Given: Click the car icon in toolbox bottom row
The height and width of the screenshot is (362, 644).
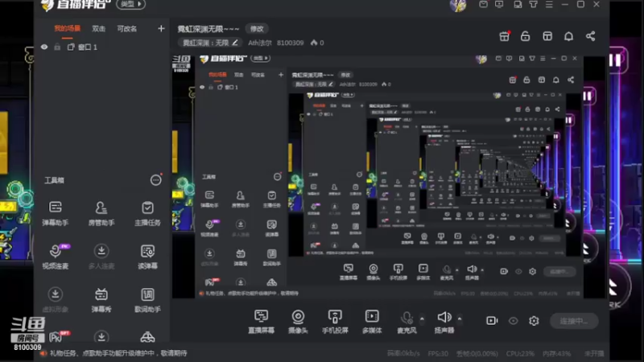Looking at the screenshot, I should pos(147,337).
